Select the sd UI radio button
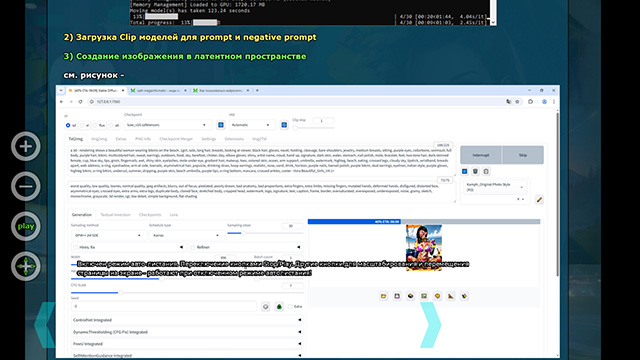The height and width of the screenshot is (360, 640). point(68,125)
